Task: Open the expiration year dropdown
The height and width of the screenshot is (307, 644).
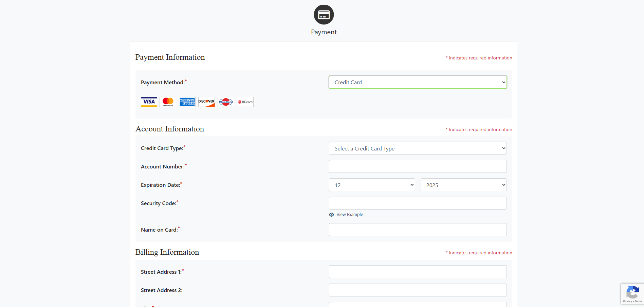Action: [463, 185]
